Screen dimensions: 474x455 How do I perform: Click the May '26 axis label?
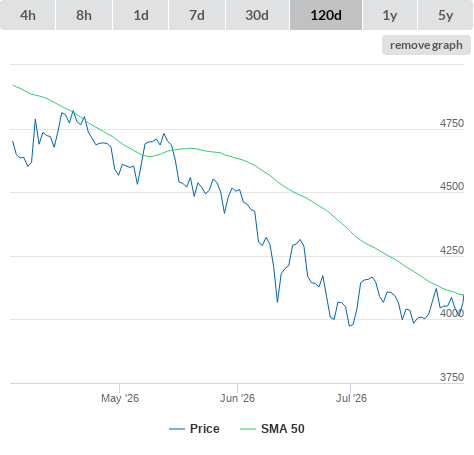(x=120, y=398)
